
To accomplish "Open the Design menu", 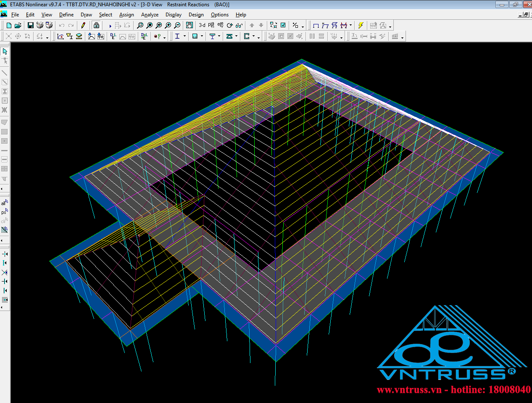I will pos(196,15).
